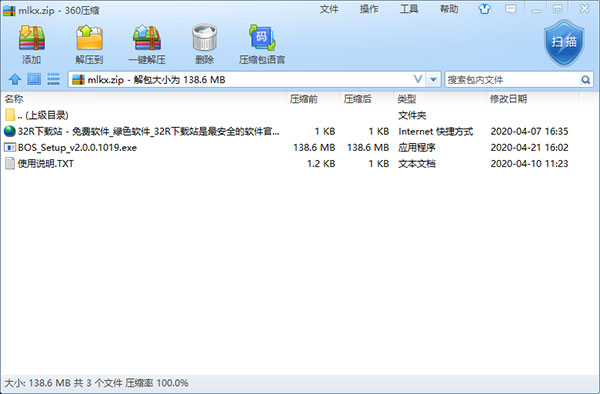The width and height of the screenshot is (600, 394).
Task: Switch to list view mode
Action: (x=53, y=79)
